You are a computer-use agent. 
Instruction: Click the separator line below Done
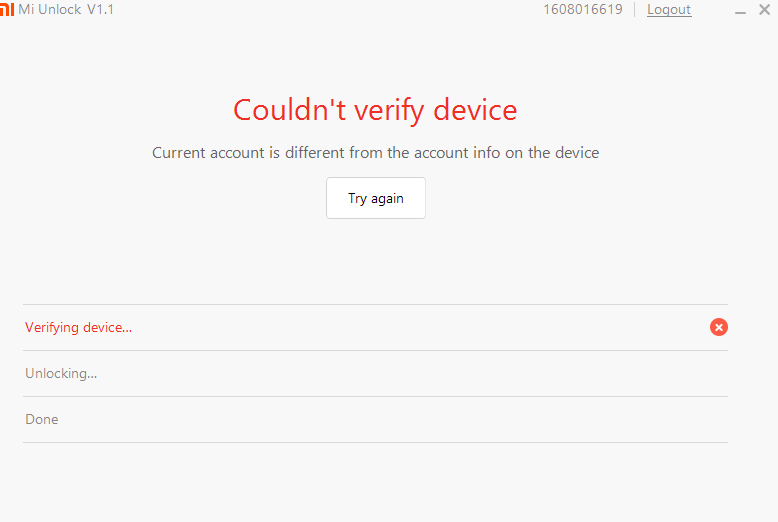pyautogui.click(x=375, y=442)
